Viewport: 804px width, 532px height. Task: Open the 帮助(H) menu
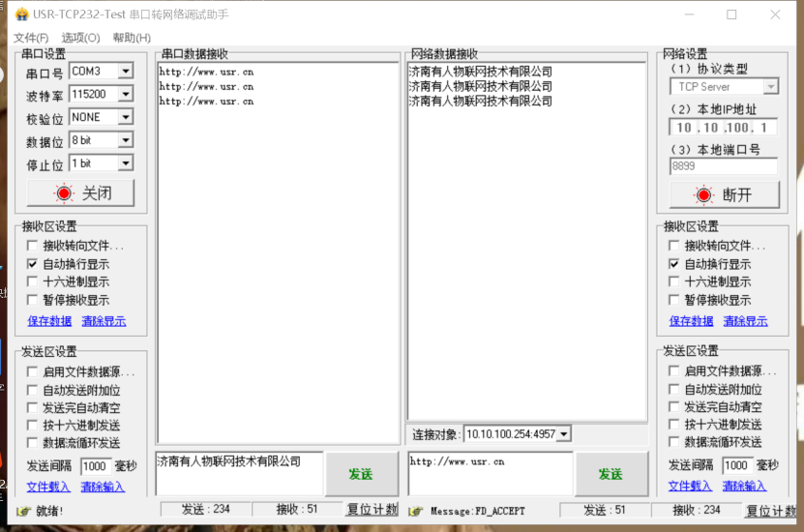(132, 38)
